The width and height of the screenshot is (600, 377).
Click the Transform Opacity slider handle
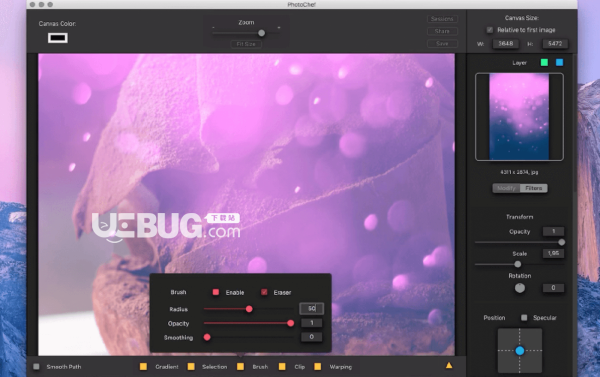pos(561,242)
